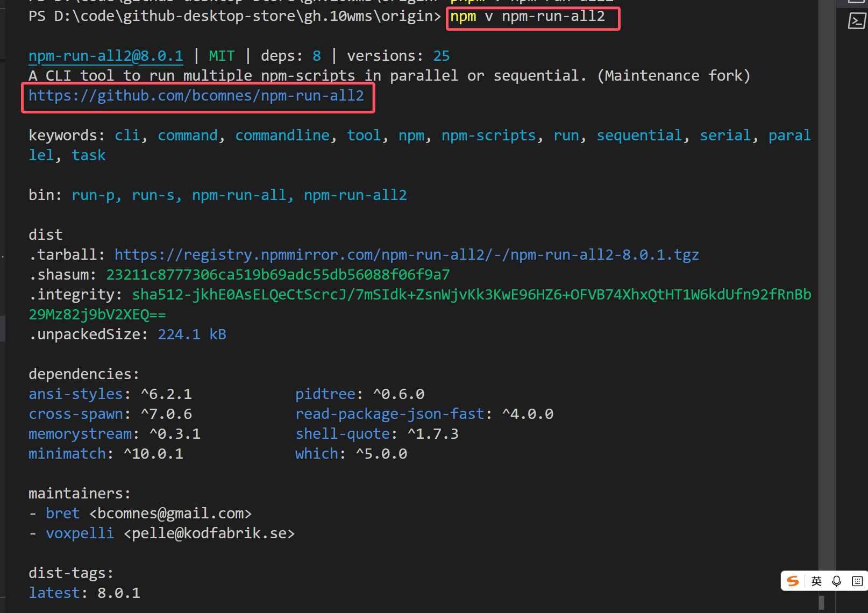Click the 'dist' section heading

[46, 235]
